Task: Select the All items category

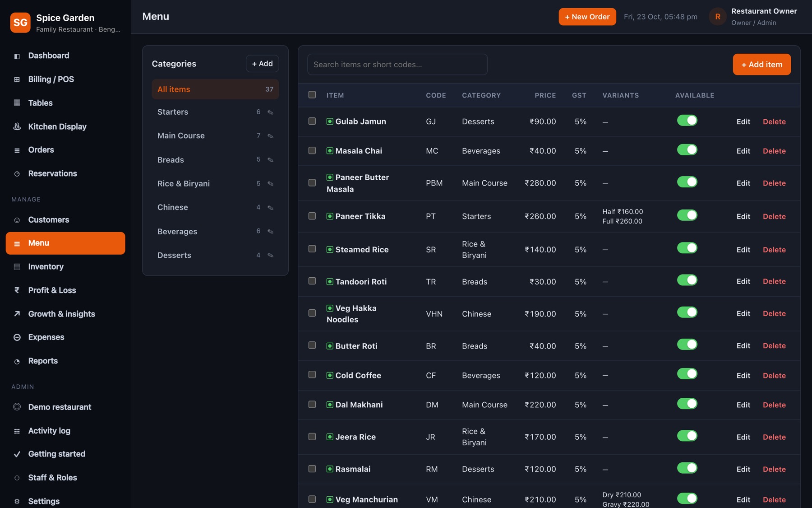Action: [x=215, y=89]
